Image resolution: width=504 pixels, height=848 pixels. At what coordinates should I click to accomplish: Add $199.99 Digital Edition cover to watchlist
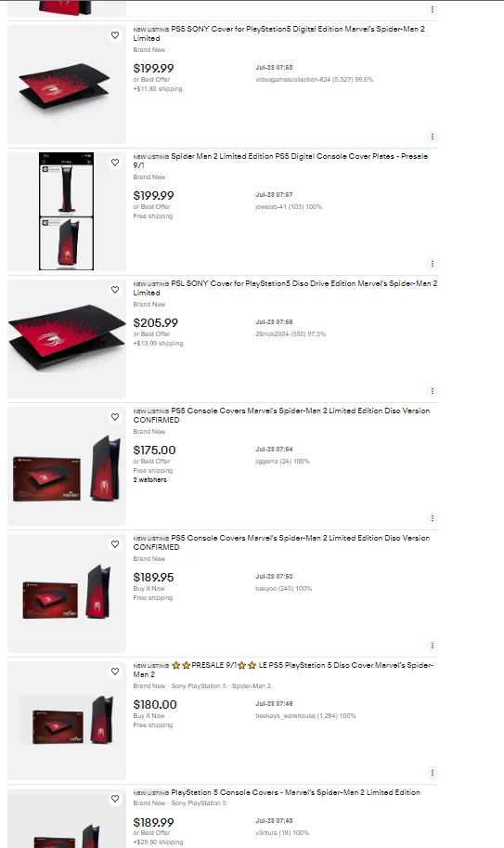[x=115, y=35]
